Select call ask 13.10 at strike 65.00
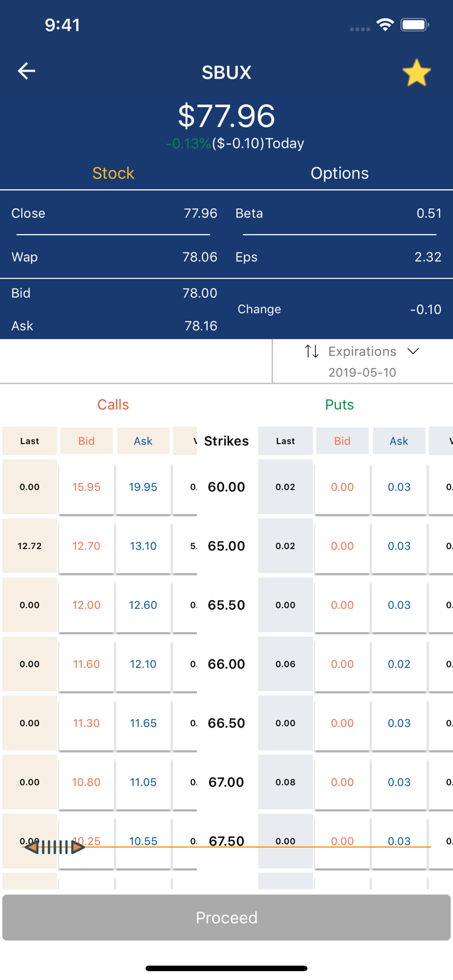 tap(143, 546)
